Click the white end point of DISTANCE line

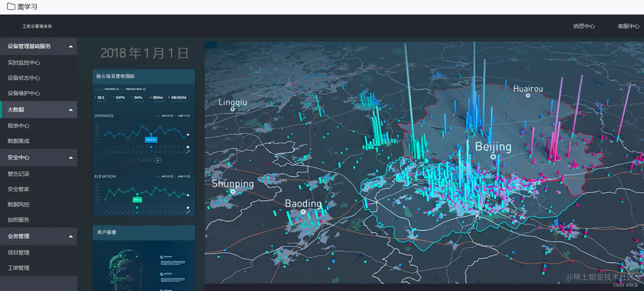(x=188, y=134)
